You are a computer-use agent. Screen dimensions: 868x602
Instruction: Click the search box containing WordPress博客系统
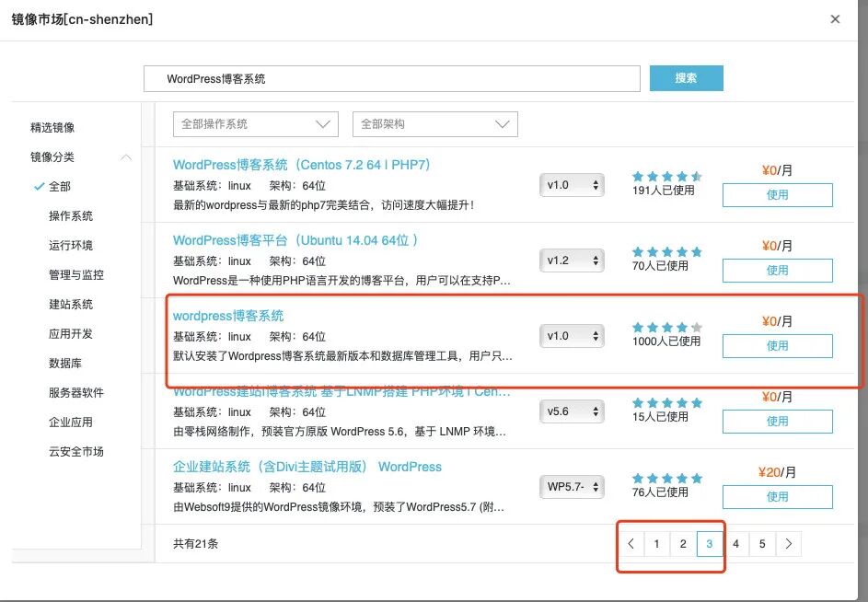pyautogui.click(x=392, y=78)
